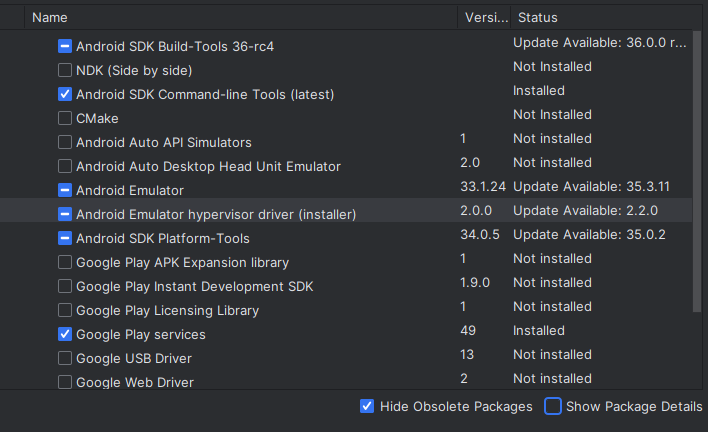Check Android Auto API Simulators
708x432 pixels.
(x=65, y=142)
